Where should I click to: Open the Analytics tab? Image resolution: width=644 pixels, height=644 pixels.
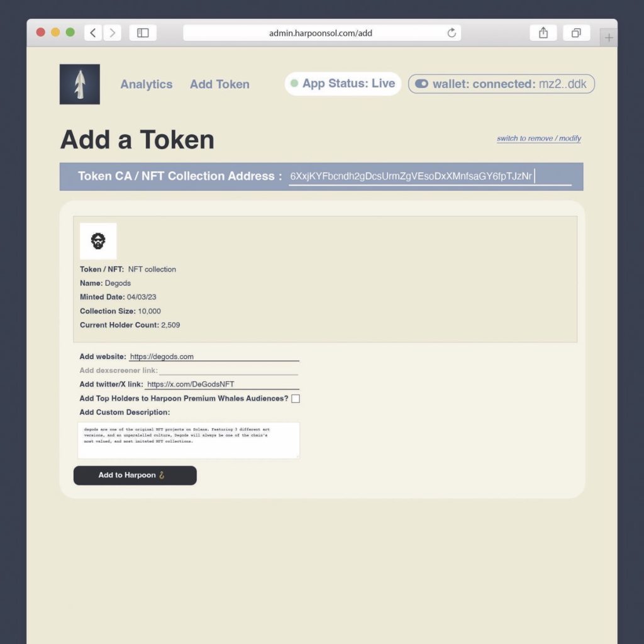point(147,84)
